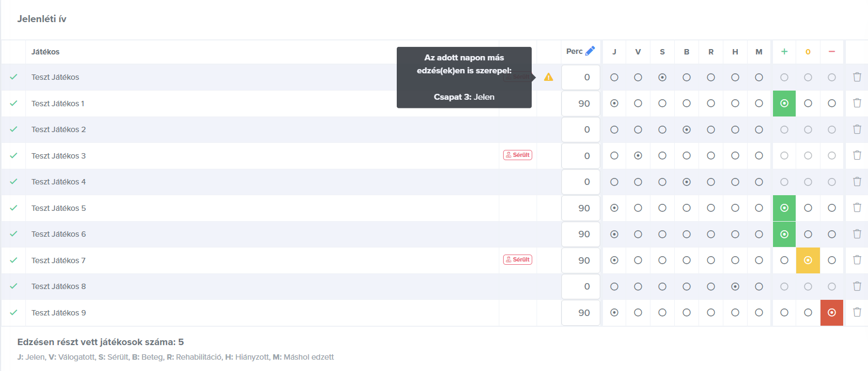
Task: Click the green plus column header
Action: [x=784, y=51]
